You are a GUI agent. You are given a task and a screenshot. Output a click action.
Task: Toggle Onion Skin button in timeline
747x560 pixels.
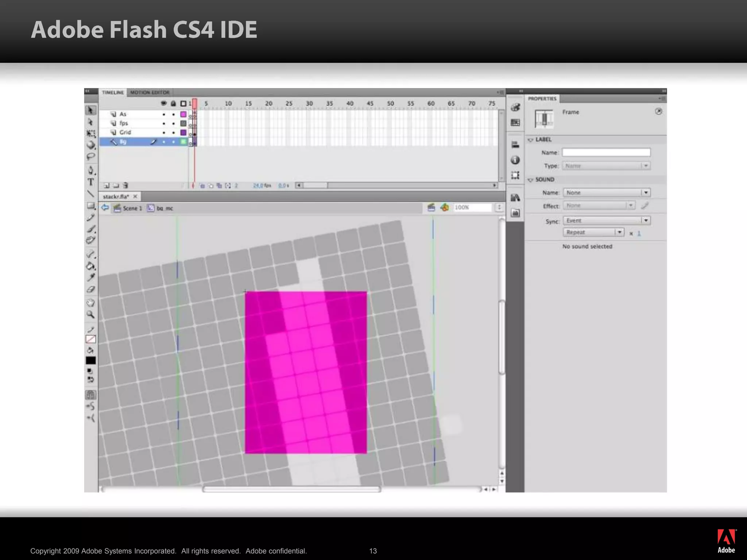(202, 186)
